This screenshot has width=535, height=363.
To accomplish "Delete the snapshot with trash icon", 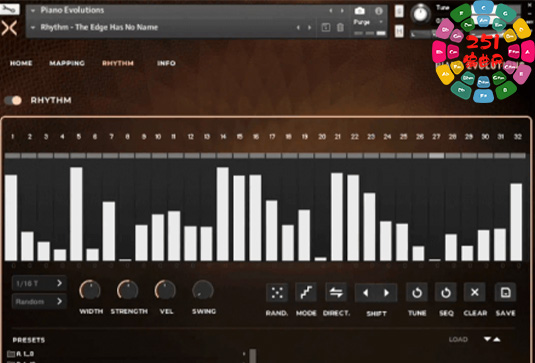I will (341, 28).
